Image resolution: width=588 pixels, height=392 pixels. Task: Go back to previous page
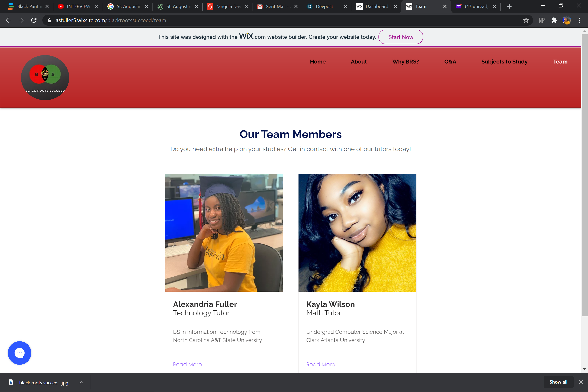[8, 20]
